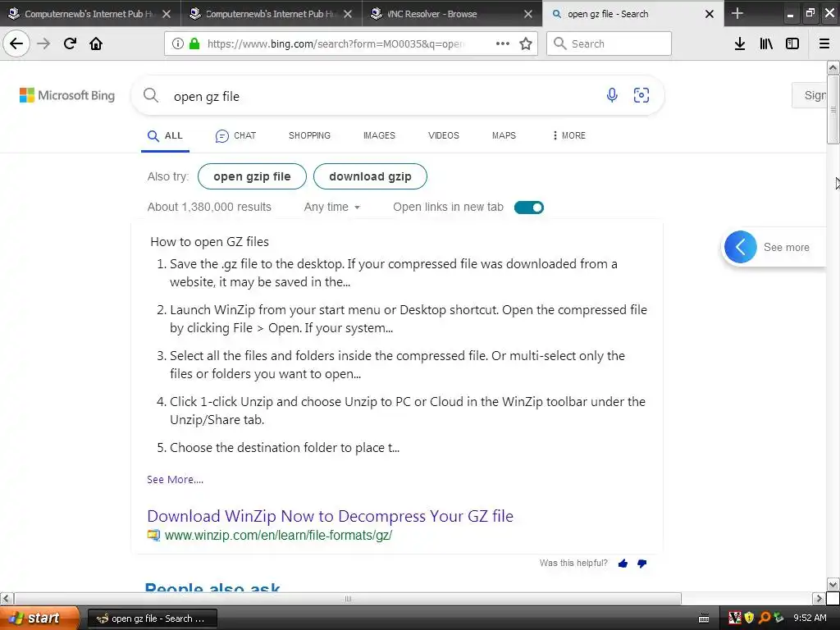Click the vertical scrollbar up arrow

tap(833, 67)
